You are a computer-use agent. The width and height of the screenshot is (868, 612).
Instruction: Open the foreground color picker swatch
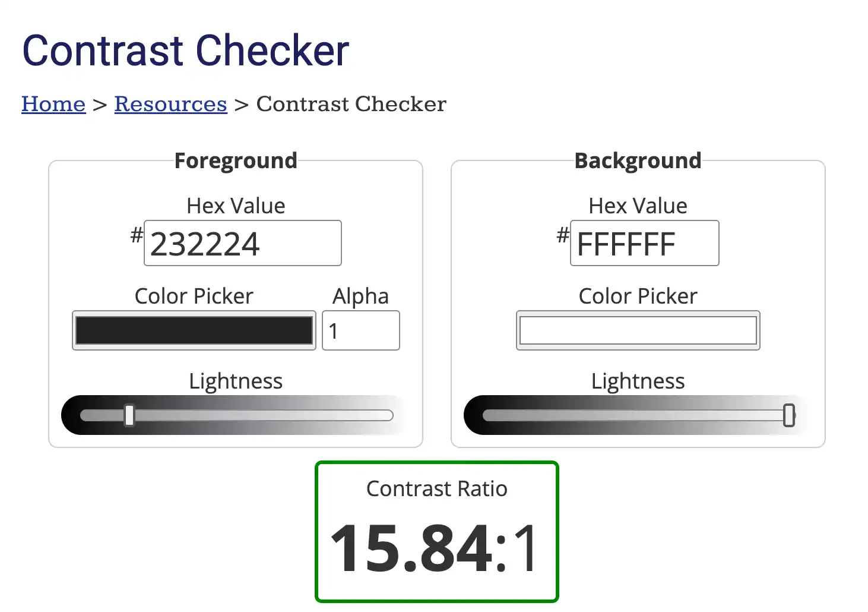click(194, 330)
